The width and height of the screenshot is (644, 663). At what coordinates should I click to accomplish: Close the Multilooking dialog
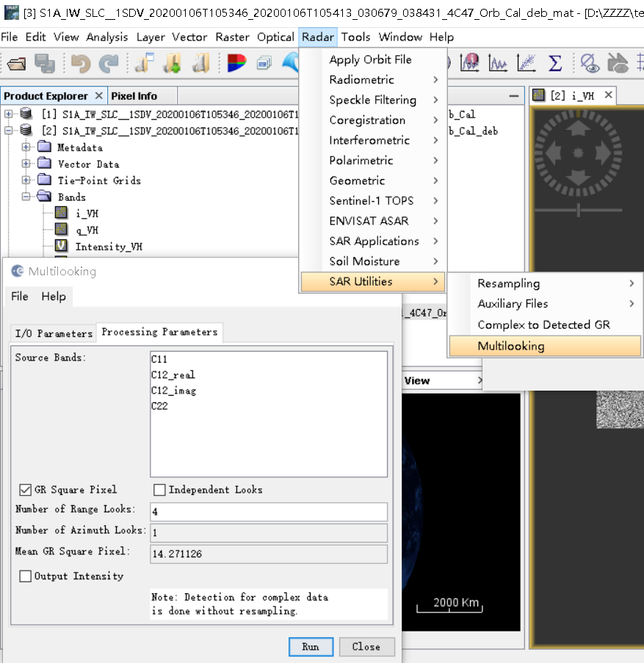(366, 647)
